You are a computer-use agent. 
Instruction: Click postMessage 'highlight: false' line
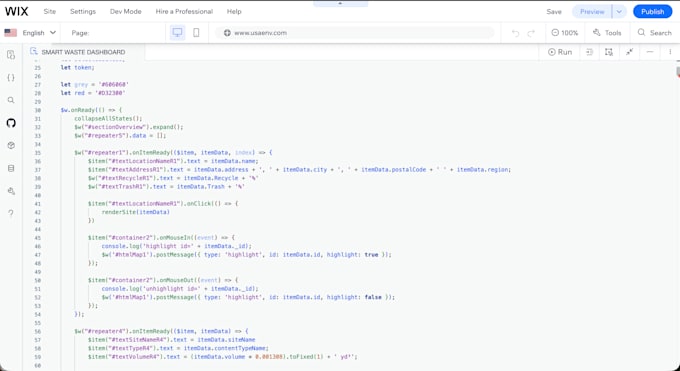(248, 297)
